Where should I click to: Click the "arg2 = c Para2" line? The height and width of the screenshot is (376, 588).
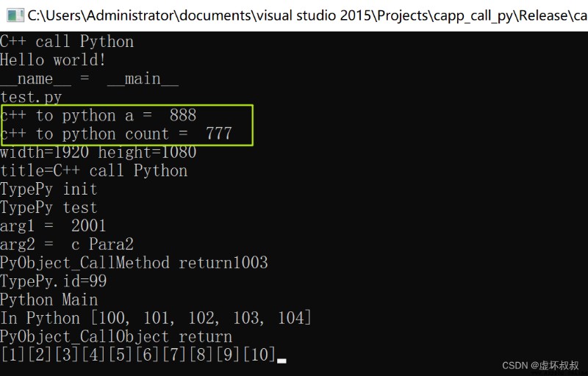click(x=67, y=244)
